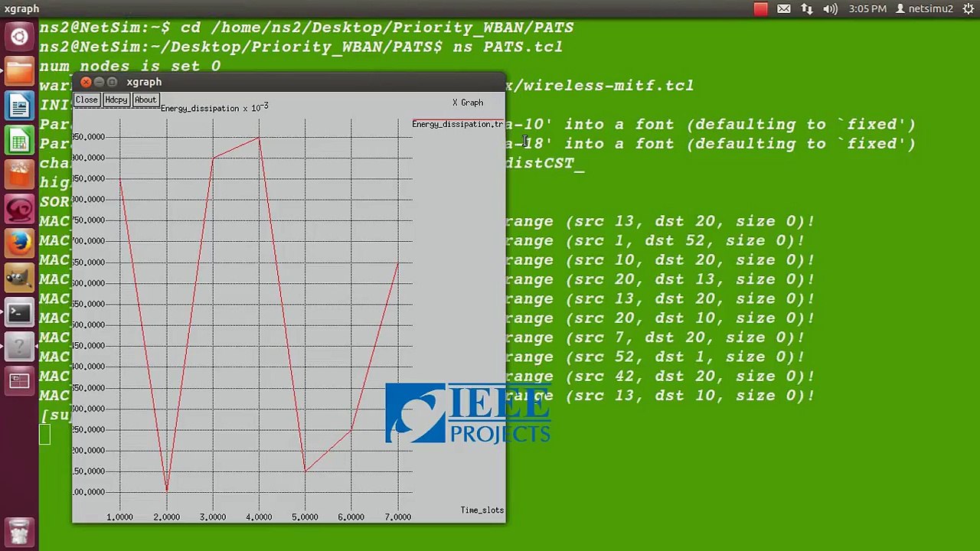Open the system power gear menu
This screenshot has height=551, width=980.
(969, 9)
